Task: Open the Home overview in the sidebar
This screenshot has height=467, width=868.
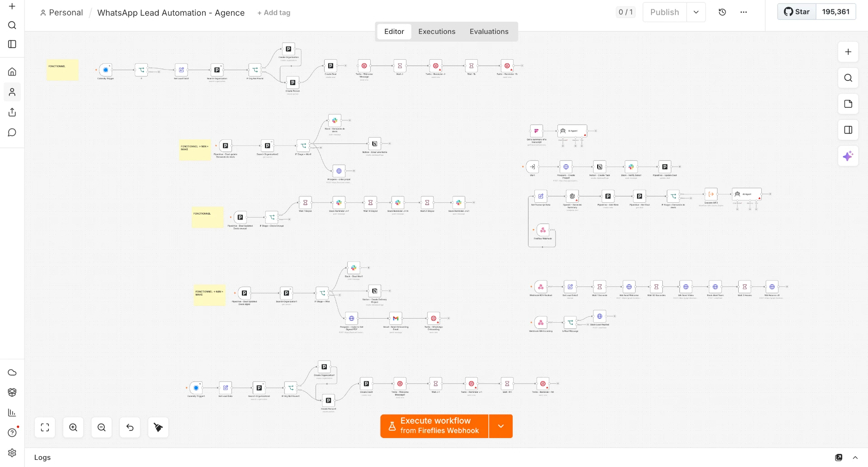Action: click(12, 71)
